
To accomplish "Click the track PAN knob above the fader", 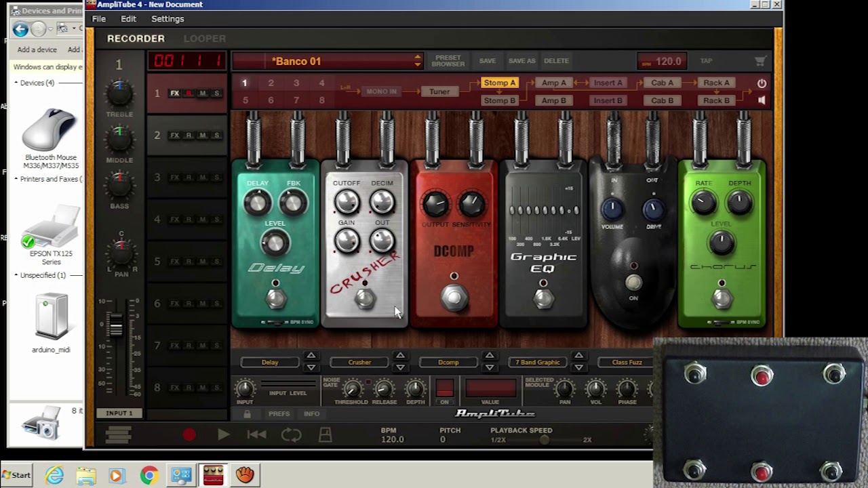I will (121, 252).
